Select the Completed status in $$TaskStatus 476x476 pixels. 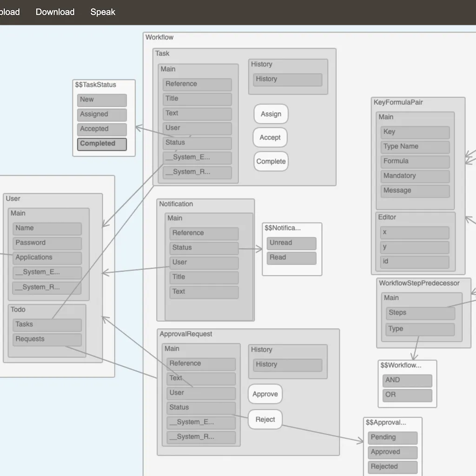click(102, 144)
